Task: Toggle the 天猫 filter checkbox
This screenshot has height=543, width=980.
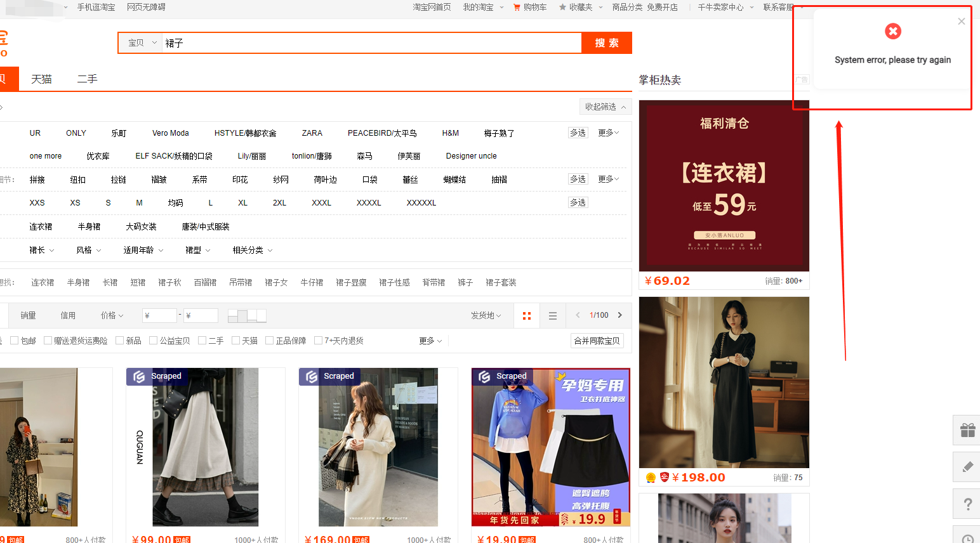Action: [235, 341]
